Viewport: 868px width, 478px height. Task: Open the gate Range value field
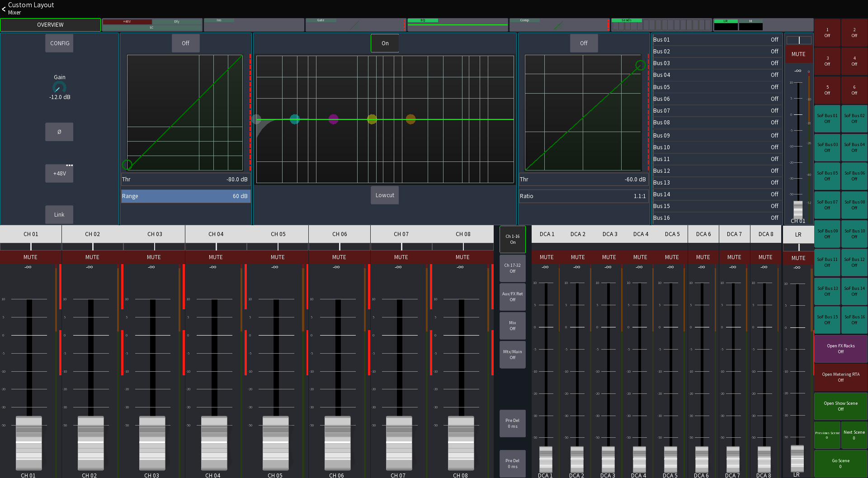pos(185,196)
